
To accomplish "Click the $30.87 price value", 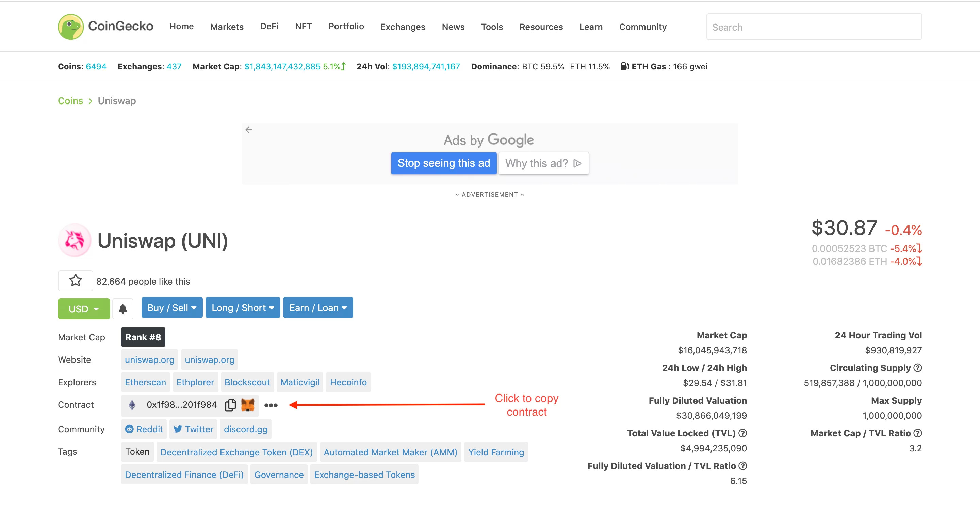I will [x=844, y=228].
